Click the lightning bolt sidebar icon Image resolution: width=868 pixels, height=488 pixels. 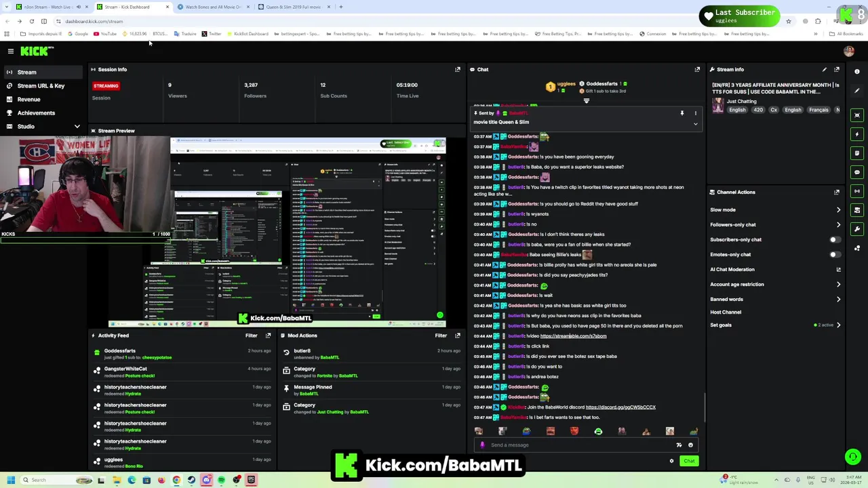coord(857,134)
